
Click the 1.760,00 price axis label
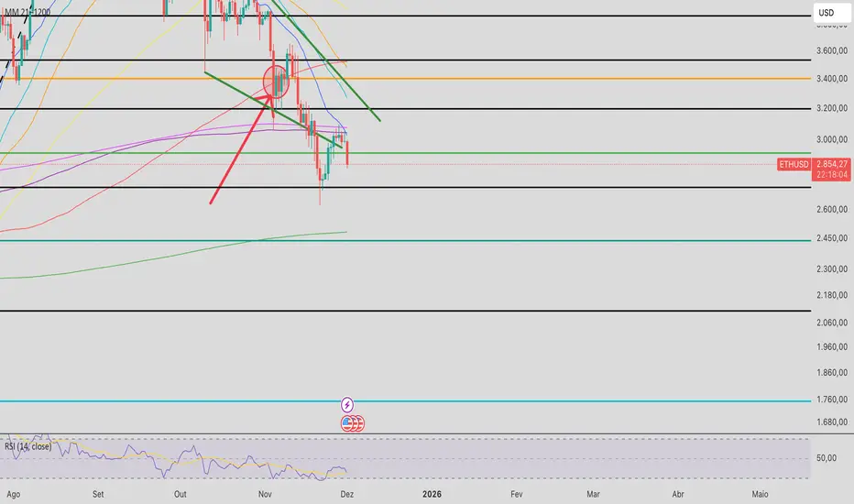click(832, 400)
